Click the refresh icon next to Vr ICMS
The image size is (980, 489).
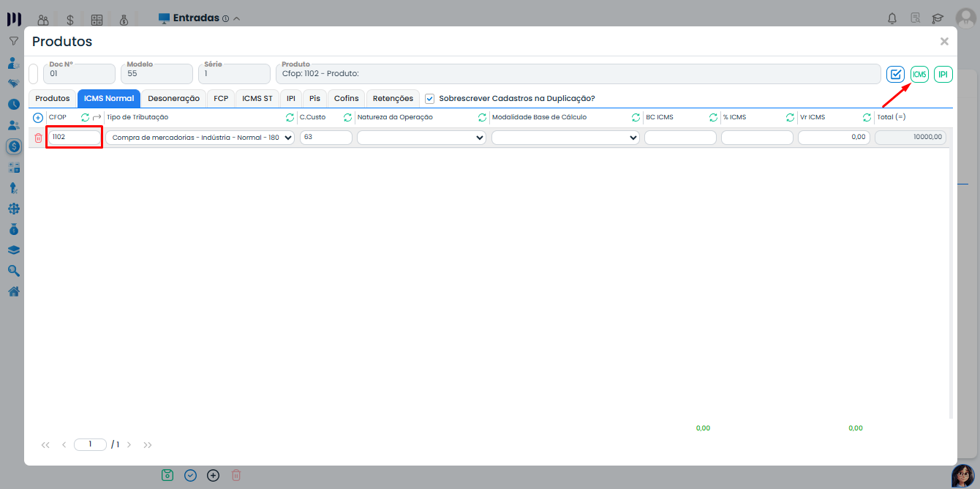coord(867,117)
